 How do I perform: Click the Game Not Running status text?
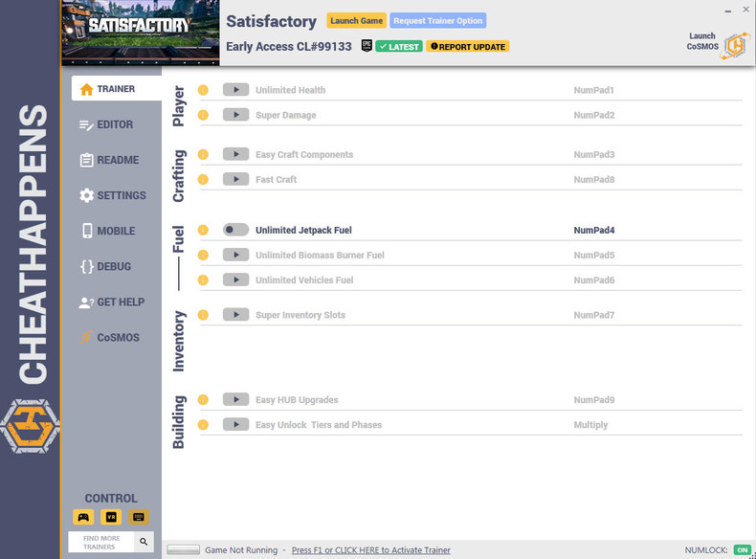241,549
